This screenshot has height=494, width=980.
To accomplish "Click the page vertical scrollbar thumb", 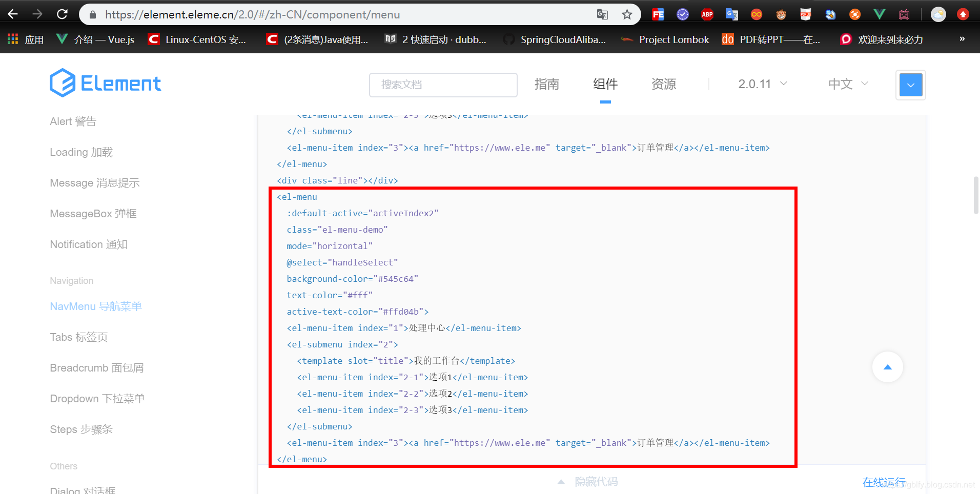I will pos(976,195).
